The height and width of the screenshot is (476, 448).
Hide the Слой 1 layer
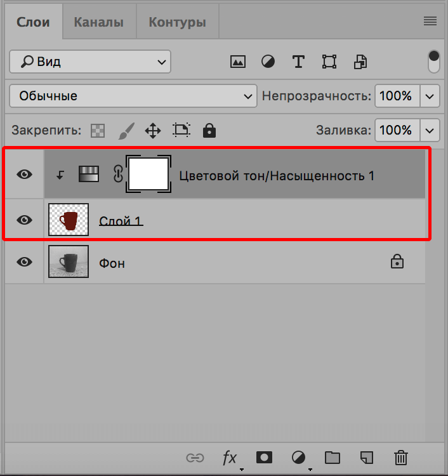click(x=25, y=220)
